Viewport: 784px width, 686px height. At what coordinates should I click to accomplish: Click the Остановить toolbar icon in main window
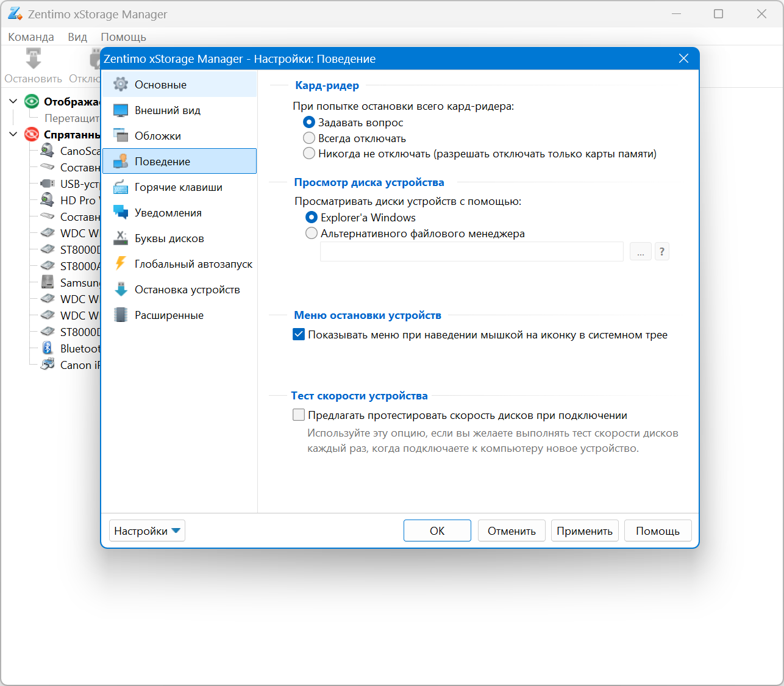tap(34, 60)
